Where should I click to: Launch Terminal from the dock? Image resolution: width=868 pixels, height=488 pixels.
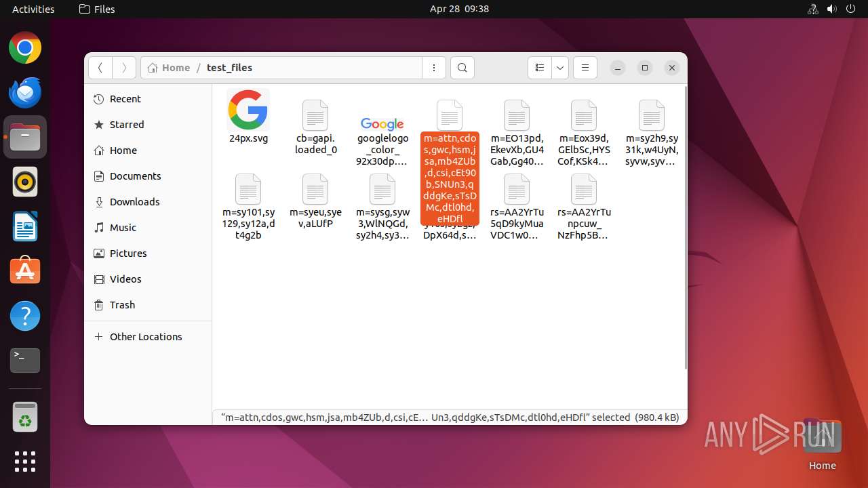point(25,361)
